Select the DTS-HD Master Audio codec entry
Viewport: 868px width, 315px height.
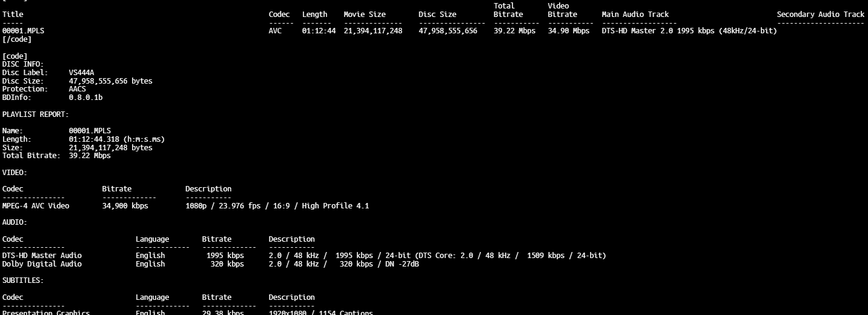[x=42, y=256]
